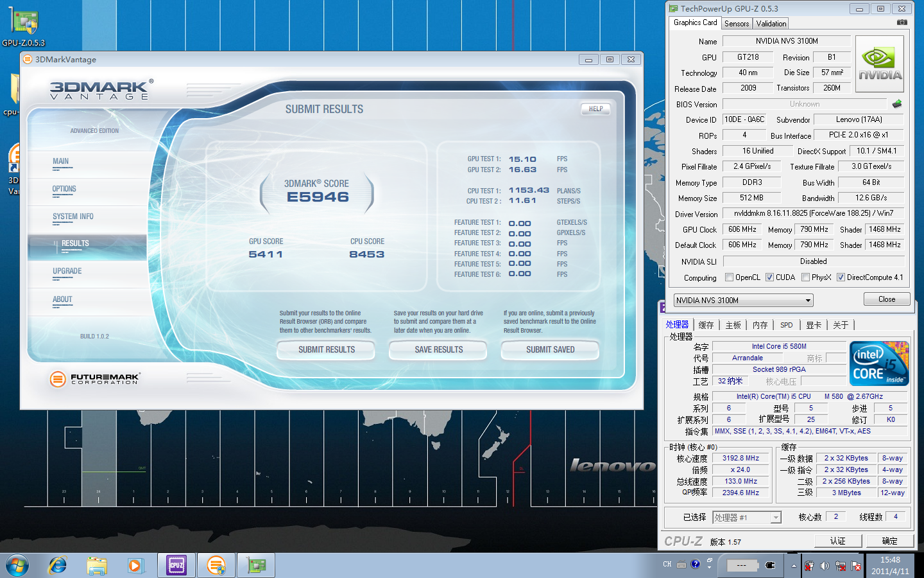Image resolution: width=924 pixels, height=578 pixels.
Task: Toggle the PhysX checkbox
Action: point(805,277)
